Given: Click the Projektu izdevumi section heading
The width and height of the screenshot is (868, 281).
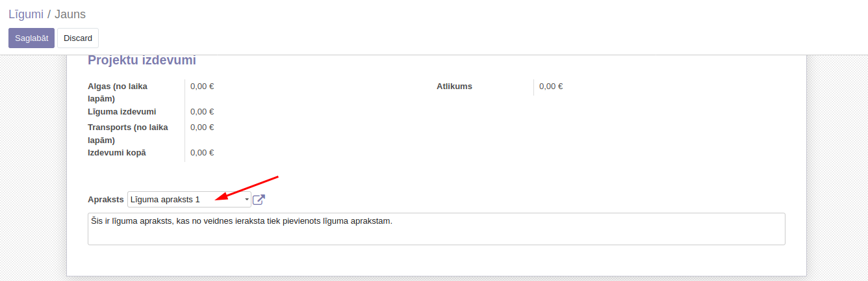Looking at the screenshot, I should pyautogui.click(x=142, y=60).
